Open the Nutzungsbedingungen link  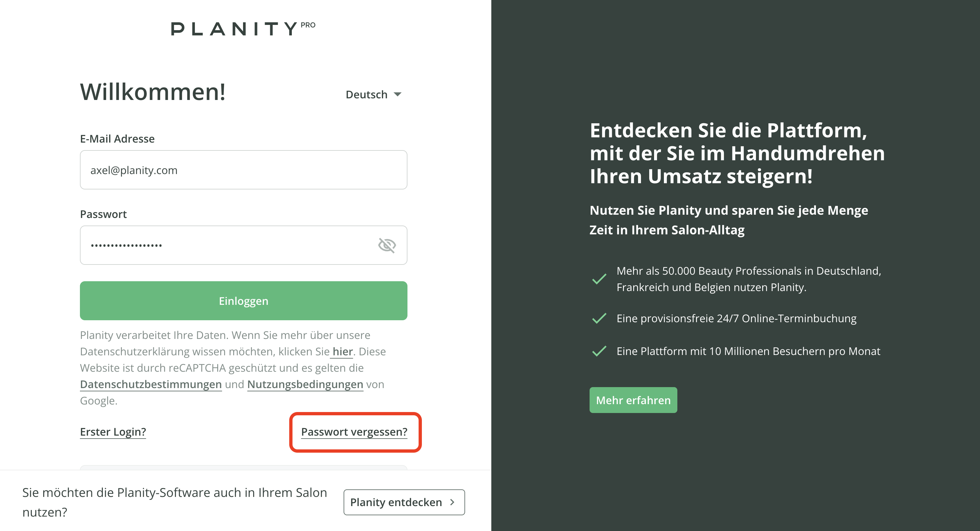click(x=305, y=384)
